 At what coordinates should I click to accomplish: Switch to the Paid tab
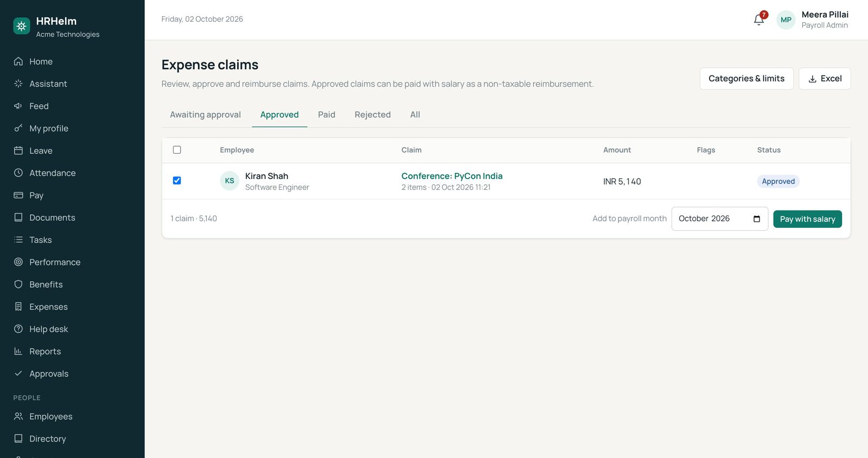327,114
